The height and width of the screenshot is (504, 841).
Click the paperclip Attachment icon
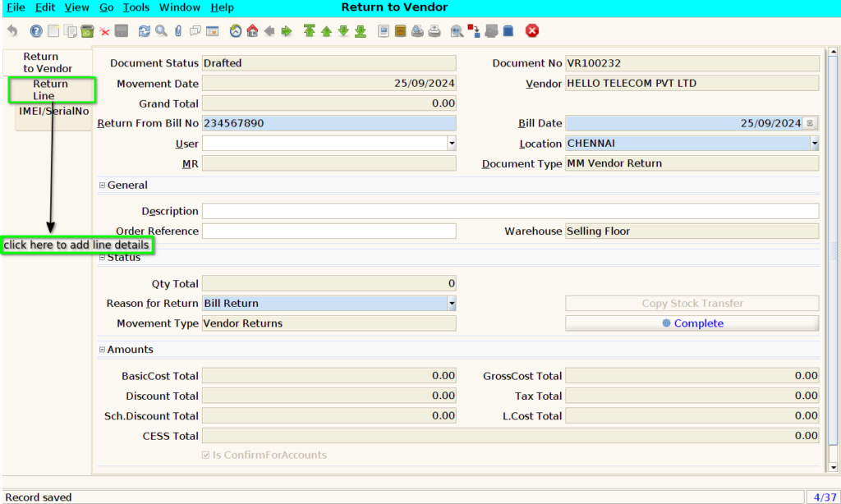(178, 31)
